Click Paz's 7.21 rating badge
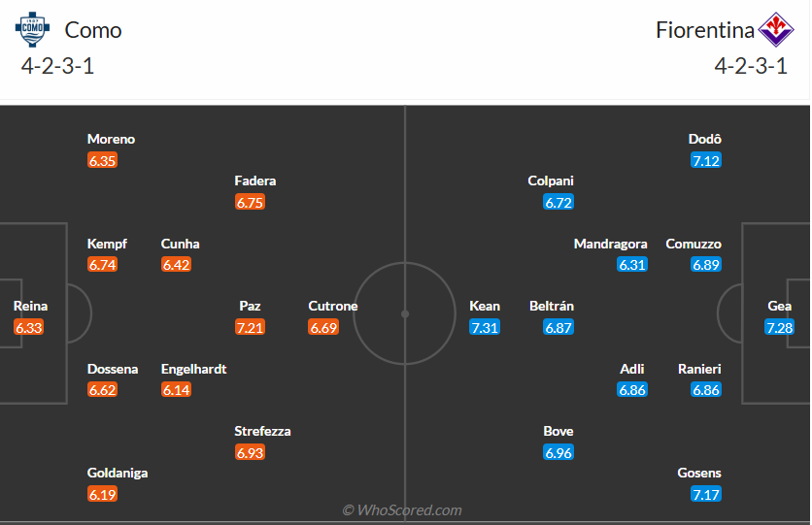The image size is (812, 525). (x=250, y=327)
